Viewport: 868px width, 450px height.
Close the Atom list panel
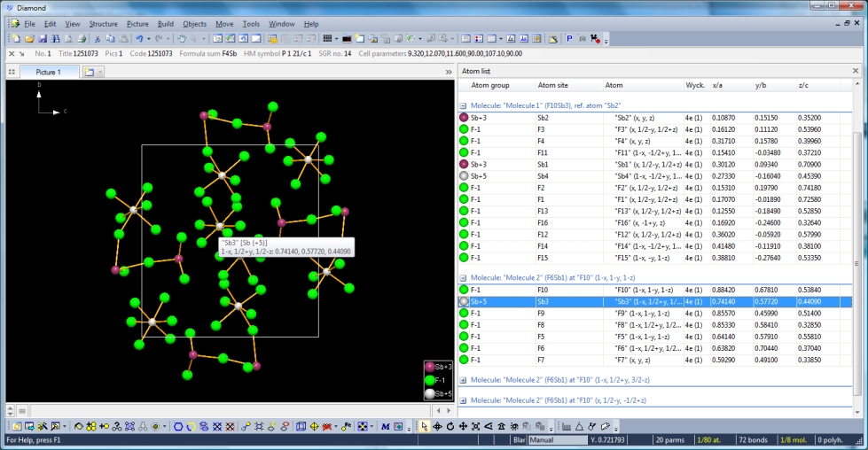pyautogui.click(x=855, y=71)
